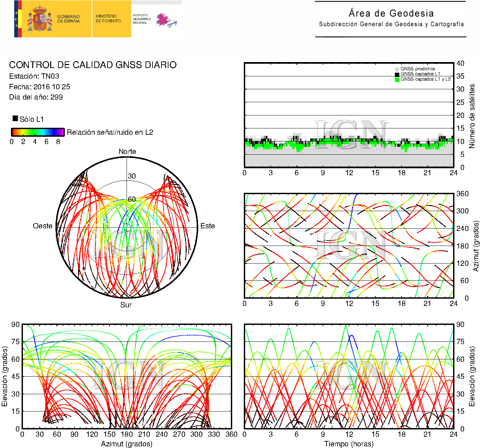Click the Spanish coat of arms emblem
This screenshot has width=480, height=448.
point(40,19)
